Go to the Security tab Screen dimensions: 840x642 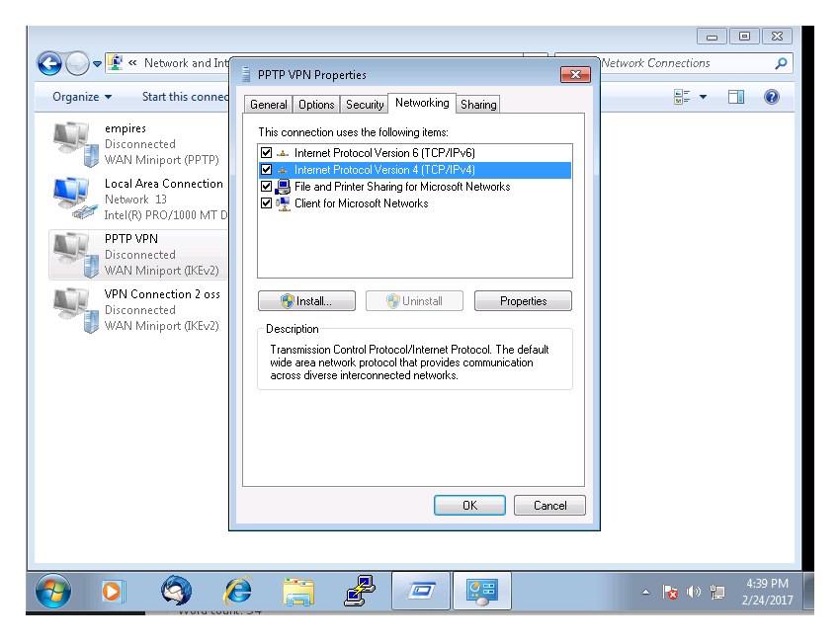[365, 105]
